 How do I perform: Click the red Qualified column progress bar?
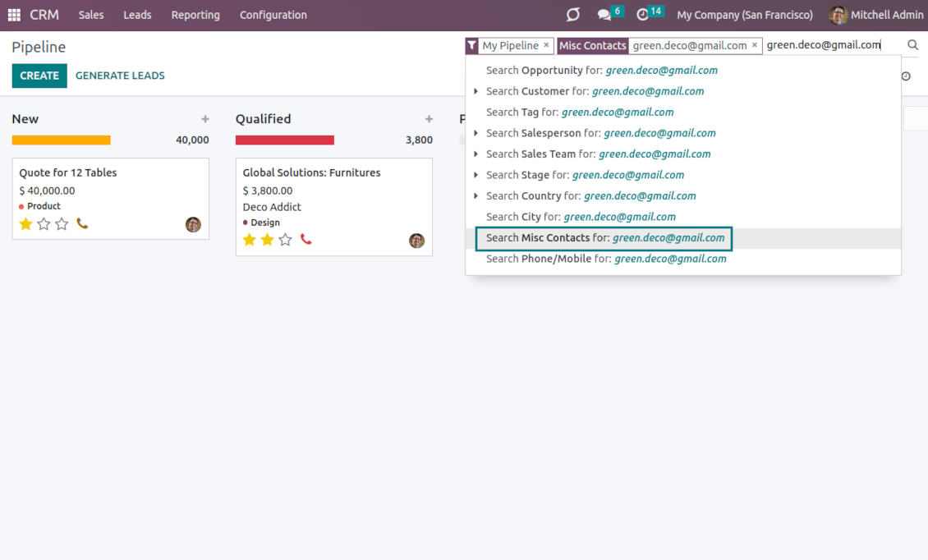pos(284,140)
